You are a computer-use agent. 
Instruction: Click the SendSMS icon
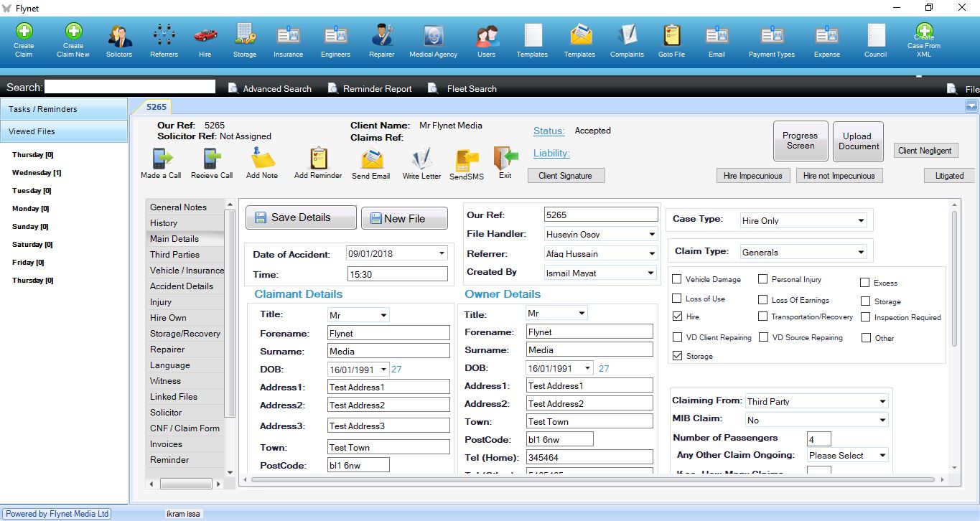[467, 161]
